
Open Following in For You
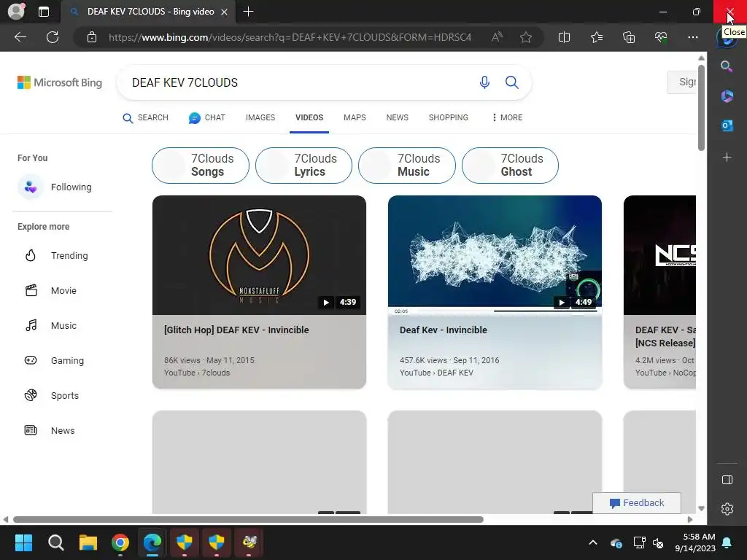pos(55,187)
